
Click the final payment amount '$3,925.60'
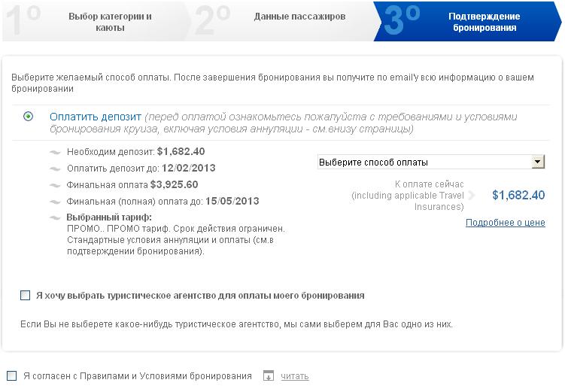coord(174,185)
